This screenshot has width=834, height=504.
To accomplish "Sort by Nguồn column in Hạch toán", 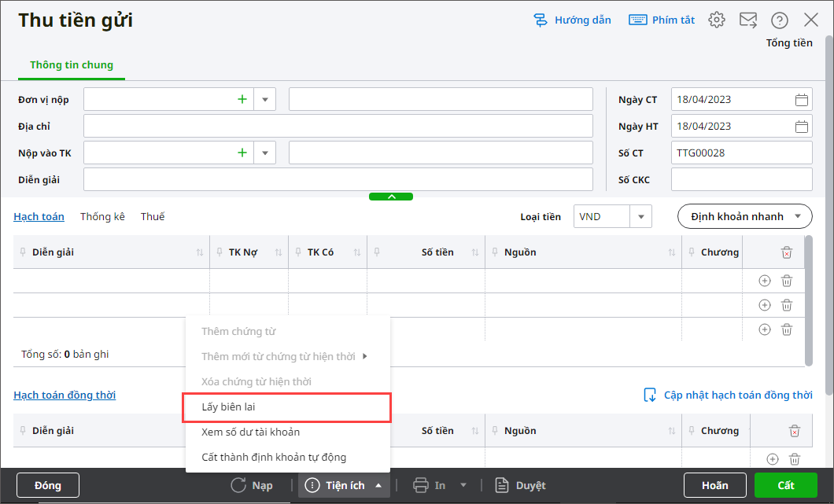I will [672, 252].
